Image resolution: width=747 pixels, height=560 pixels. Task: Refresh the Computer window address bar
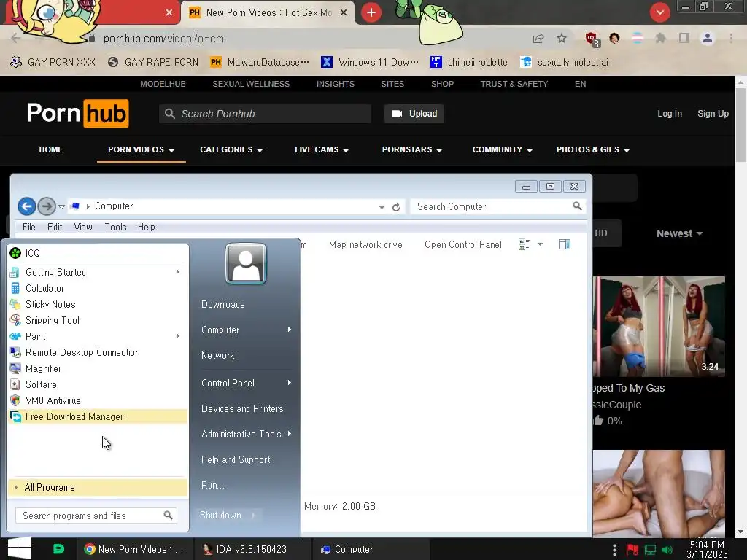coord(396,207)
